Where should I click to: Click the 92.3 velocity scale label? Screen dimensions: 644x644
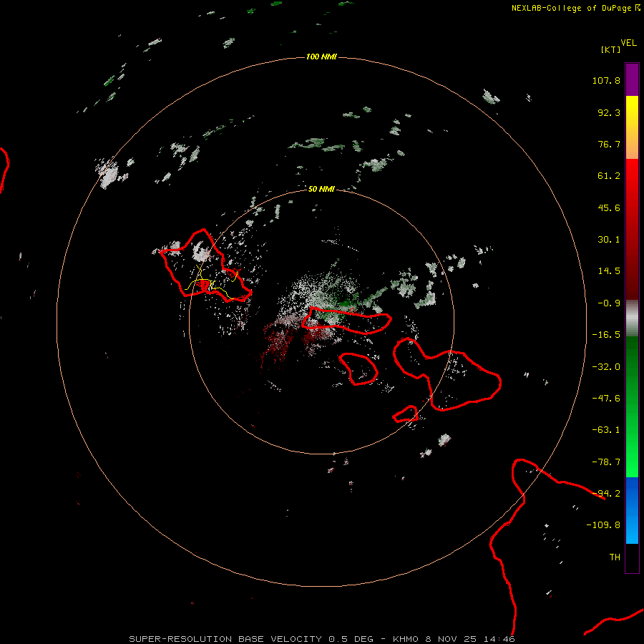[609, 112]
